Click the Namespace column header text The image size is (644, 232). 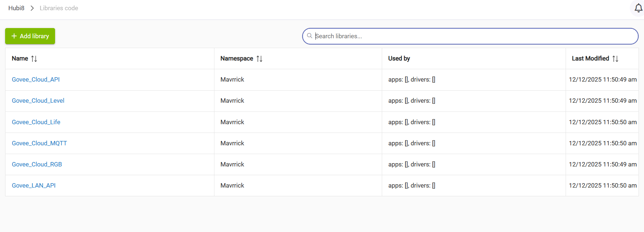tap(237, 58)
